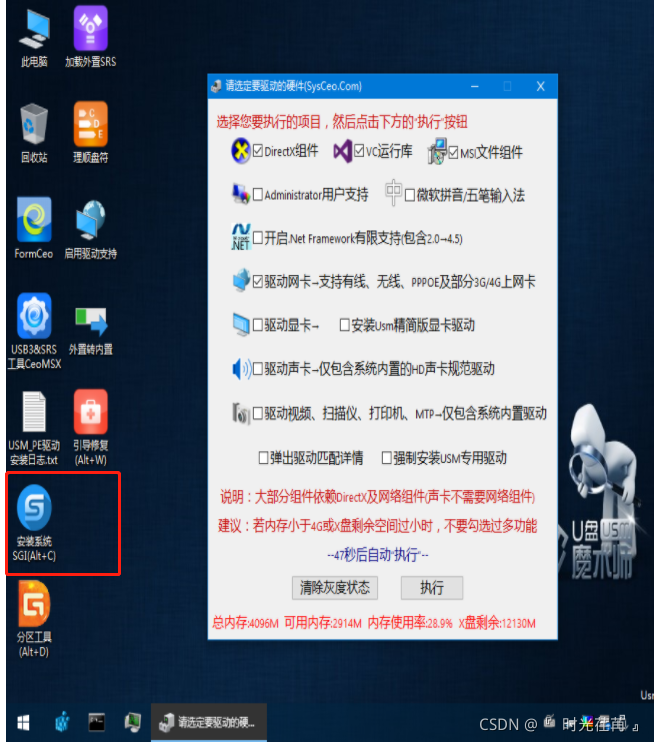Click the X盘剩余:12130M status text
The image size is (654, 742).
(x=497, y=623)
